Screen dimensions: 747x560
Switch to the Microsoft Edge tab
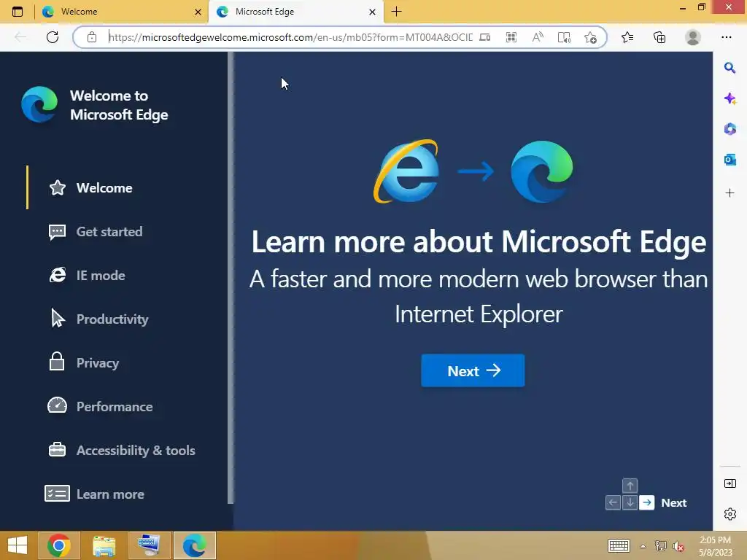click(295, 12)
